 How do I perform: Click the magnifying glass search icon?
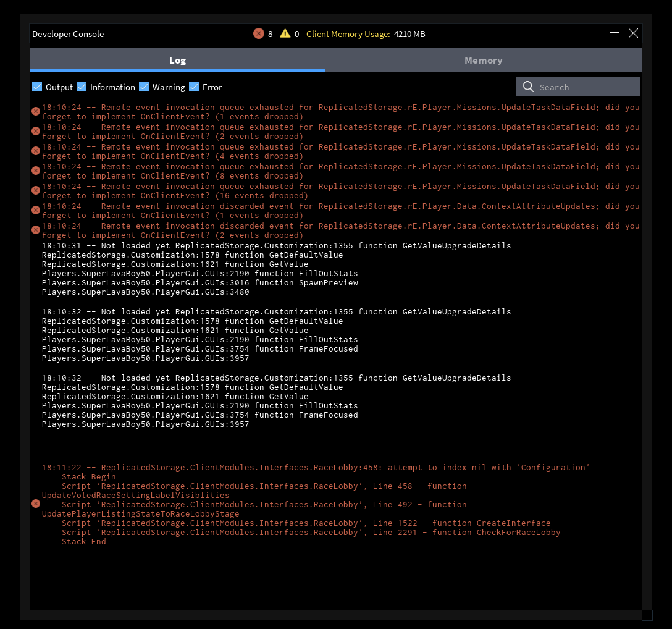point(528,87)
